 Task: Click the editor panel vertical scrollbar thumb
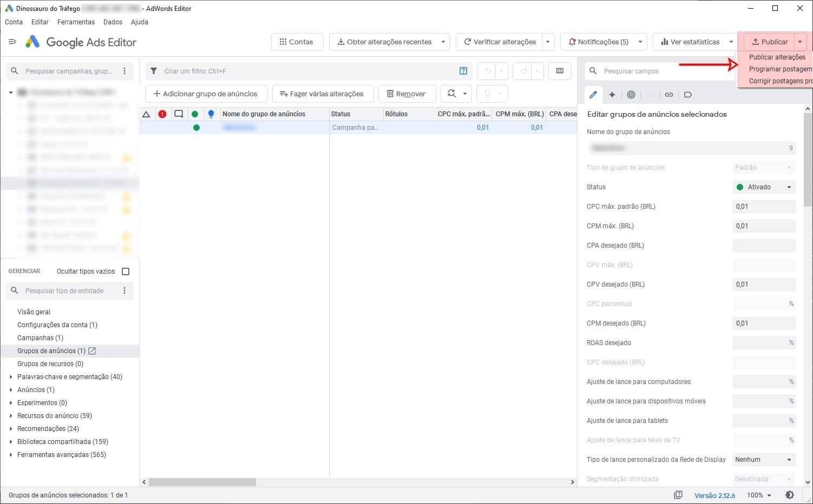tap(808, 160)
